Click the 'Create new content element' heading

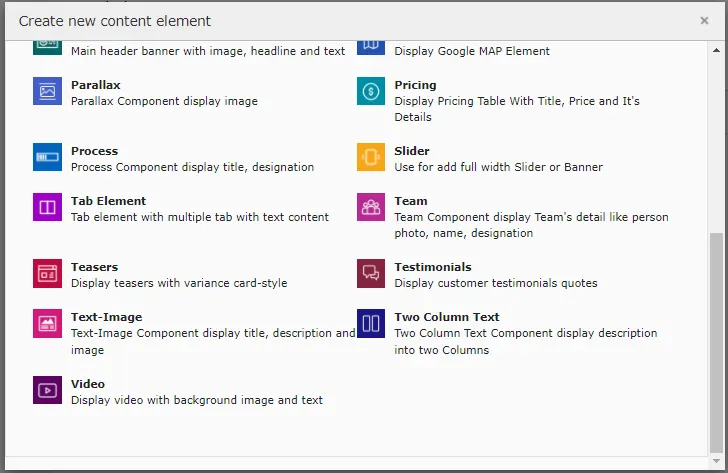[115, 21]
